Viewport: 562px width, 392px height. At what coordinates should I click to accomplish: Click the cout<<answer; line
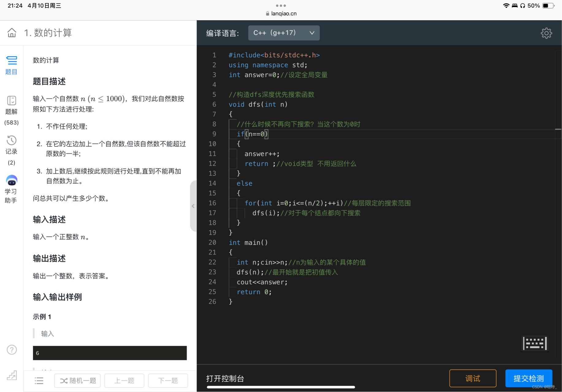coord(262,282)
